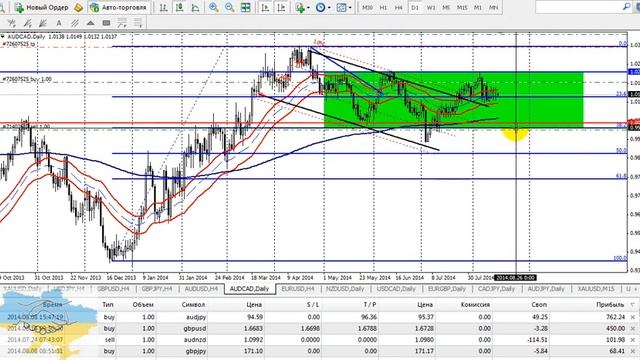Expand the periods dropdown arrow
640x360 pixels.
point(329,8)
